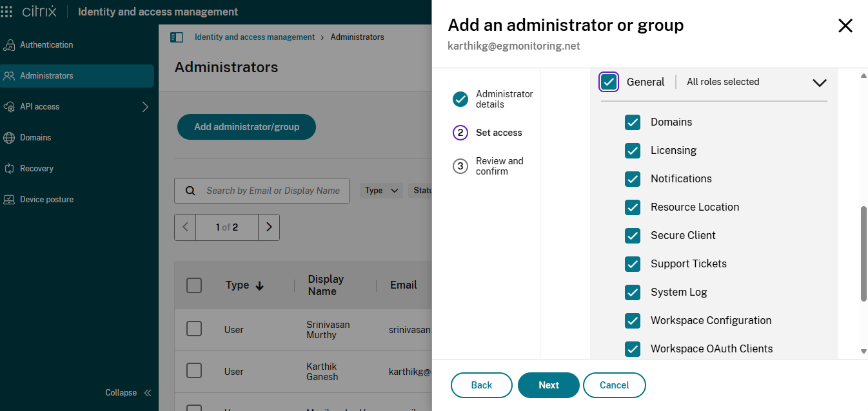Viewport: 868px width, 411px height.
Task: Toggle the General select-all checkbox
Action: 609,82
